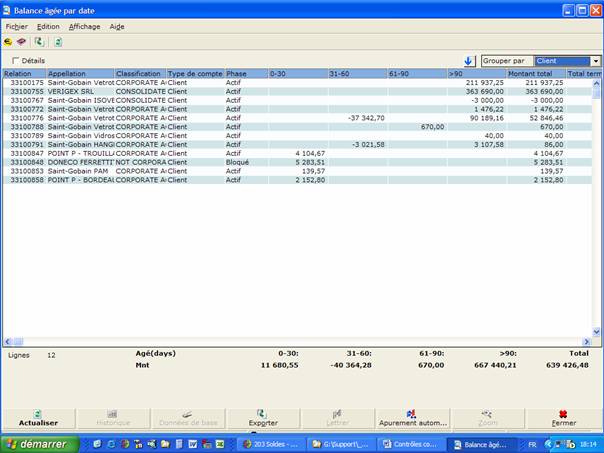This screenshot has width=604, height=453.
Task: Click the red book icon in the toolbar
Action: click(x=21, y=42)
